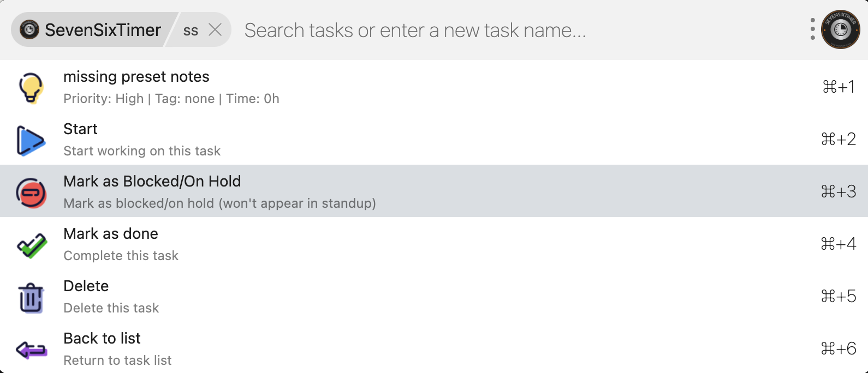Click the SevenSixTimer logo at top right

pos(840,29)
